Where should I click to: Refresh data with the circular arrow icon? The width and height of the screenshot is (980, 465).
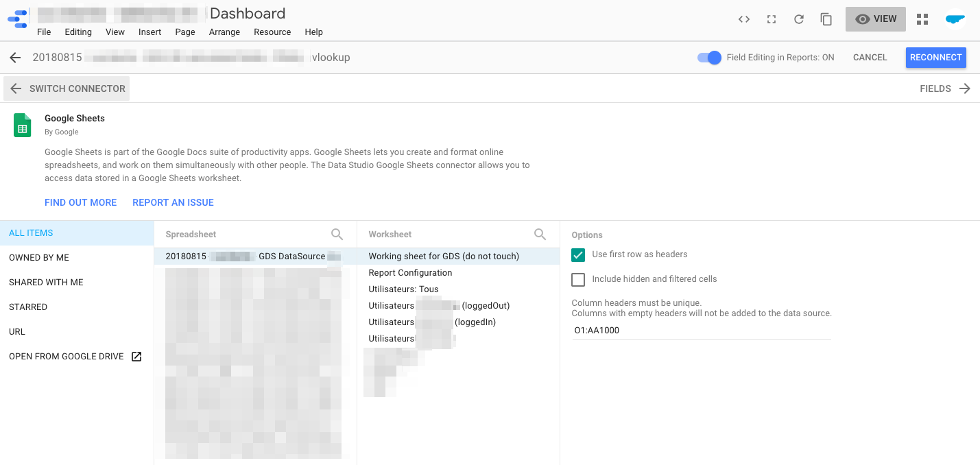[x=799, y=19]
